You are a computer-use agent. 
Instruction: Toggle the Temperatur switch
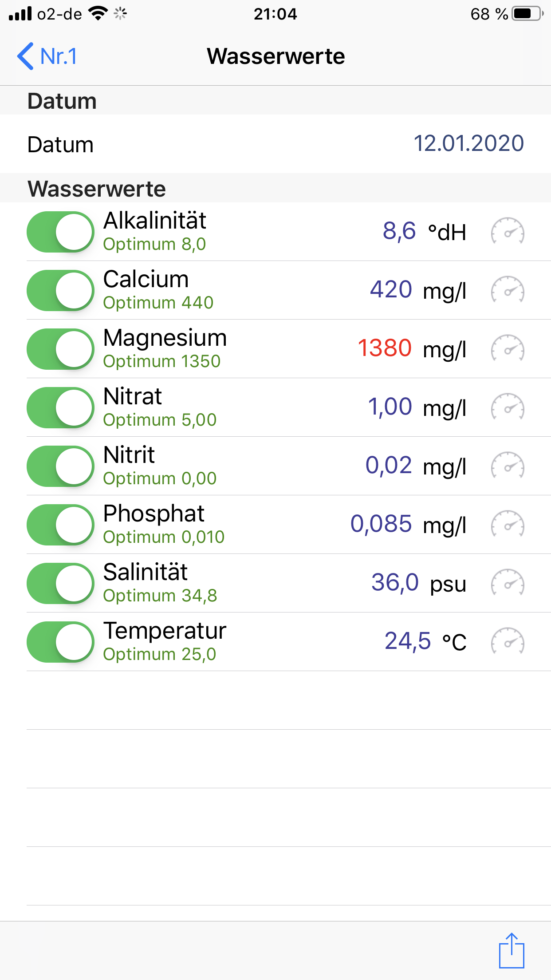click(x=60, y=642)
